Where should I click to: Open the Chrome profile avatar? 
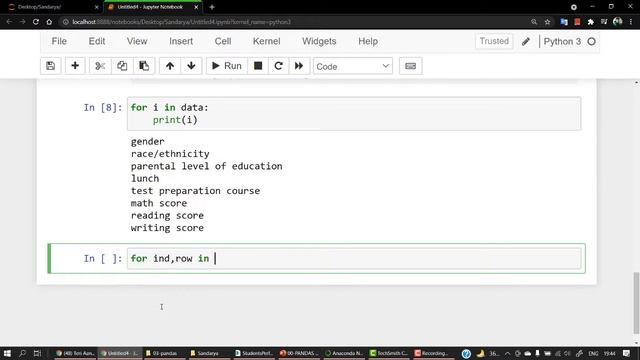pyautogui.click(x=618, y=21)
